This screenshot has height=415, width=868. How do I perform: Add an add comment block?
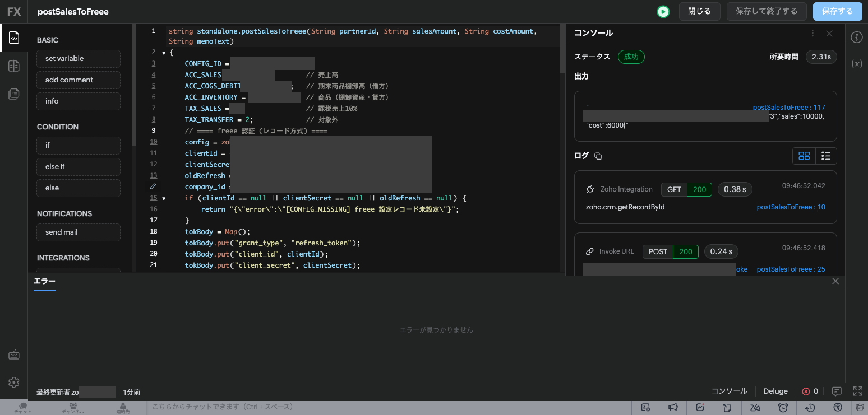[79, 80]
